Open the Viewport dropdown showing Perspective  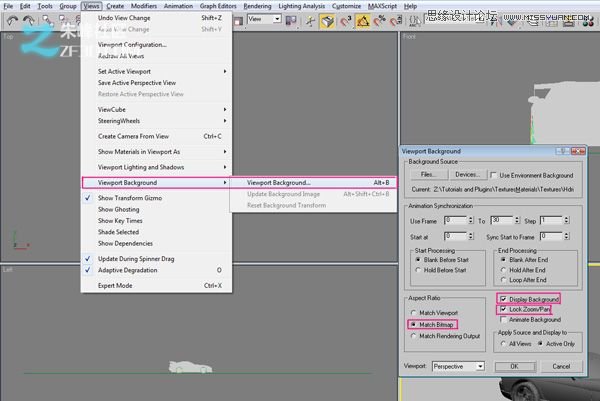pyautogui.click(x=459, y=366)
